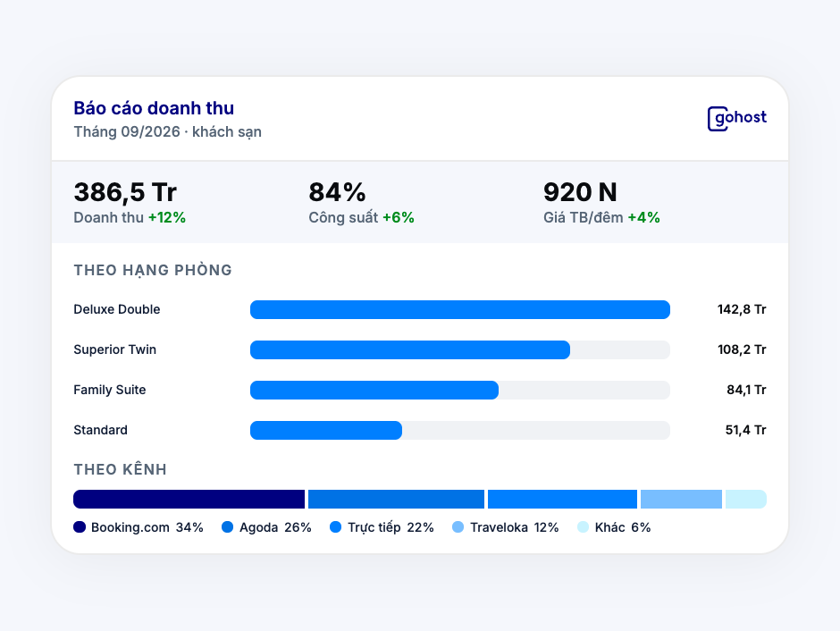Image resolution: width=840 pixels, height=631 pixels.
Task: Click the Khác legend dot
Action: click(x=583, y=527)
